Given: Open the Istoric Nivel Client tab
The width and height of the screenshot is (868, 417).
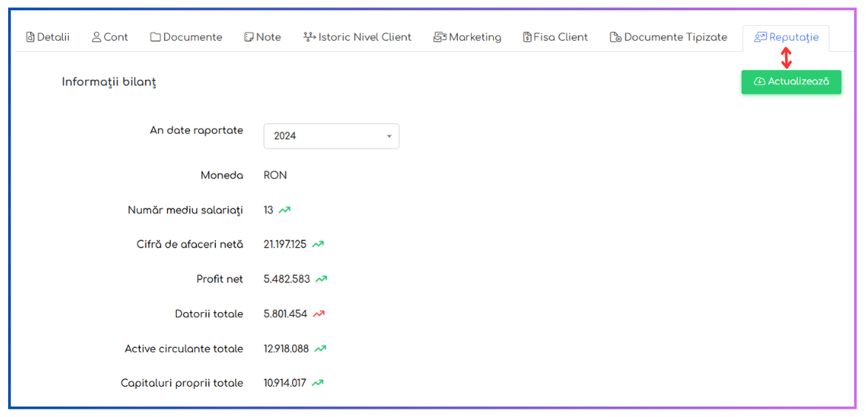Looking at the screenshot, I should 358,38.
